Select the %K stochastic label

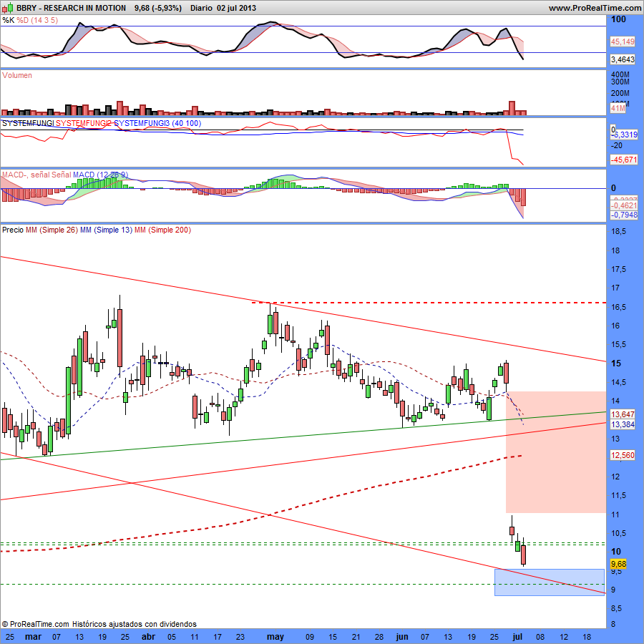click(x=8, y=20)
